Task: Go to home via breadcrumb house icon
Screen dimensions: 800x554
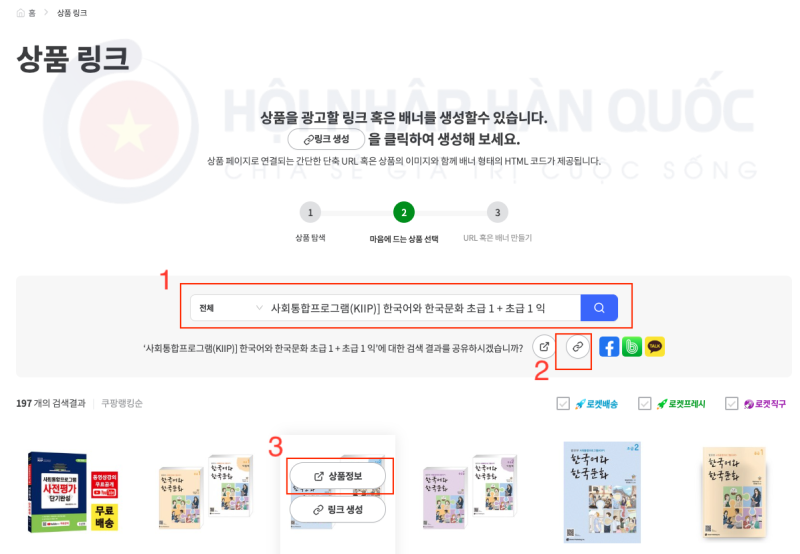Action: click(20, 13)
